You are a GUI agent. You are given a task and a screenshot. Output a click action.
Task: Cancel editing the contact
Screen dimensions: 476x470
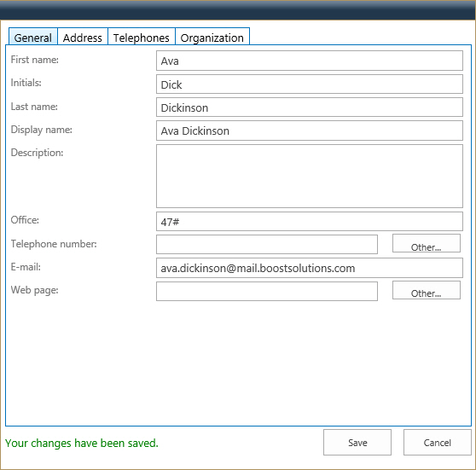(437, 443)
